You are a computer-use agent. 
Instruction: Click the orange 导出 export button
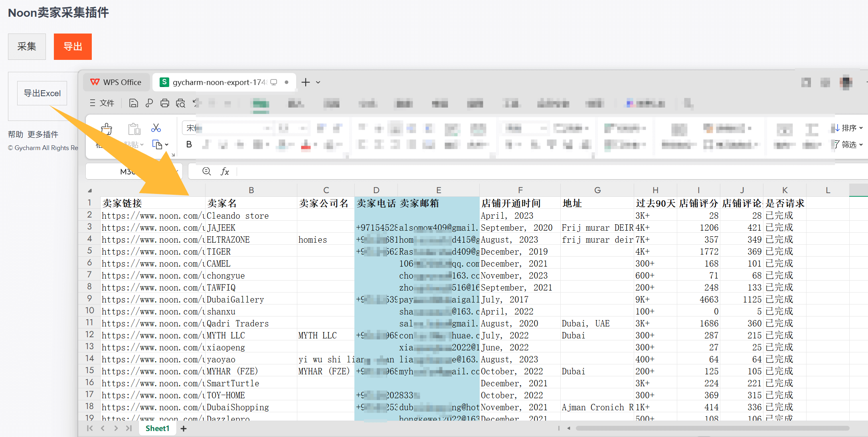(73, 47)
